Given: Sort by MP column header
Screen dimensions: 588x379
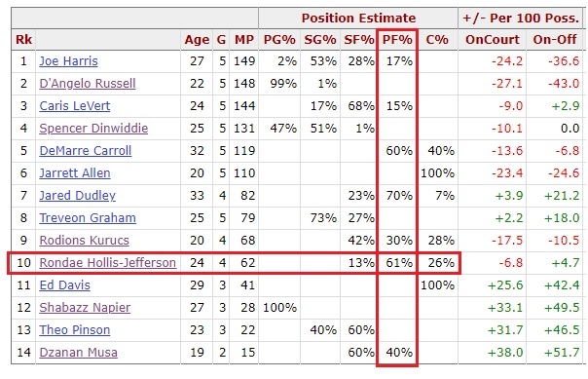Looking at the screenshot, I should click(x=244, y=40).
